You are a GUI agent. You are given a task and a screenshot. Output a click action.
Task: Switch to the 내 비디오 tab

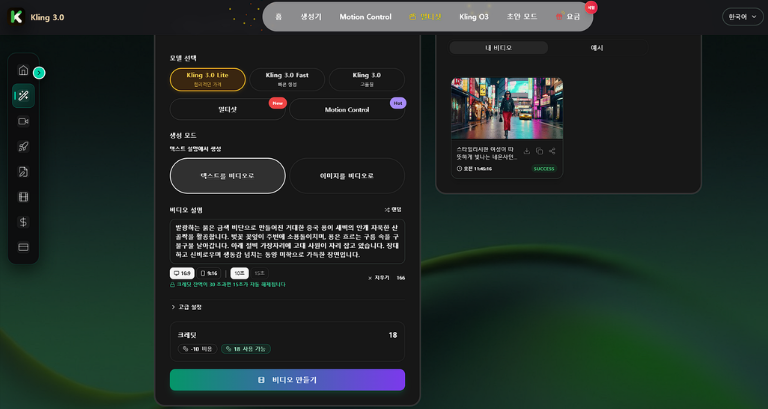click(499, 48)
